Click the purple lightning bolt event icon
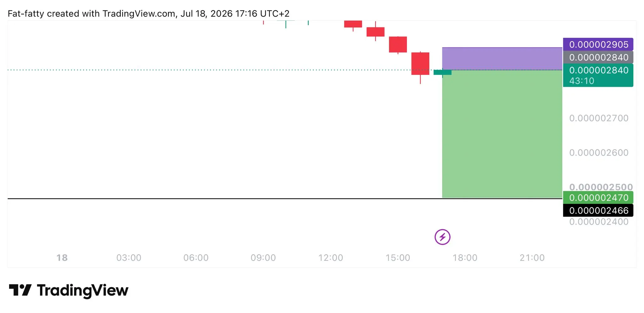Viewport: 644px width, 313px height. pyautogui.click(x=442, y=237)
